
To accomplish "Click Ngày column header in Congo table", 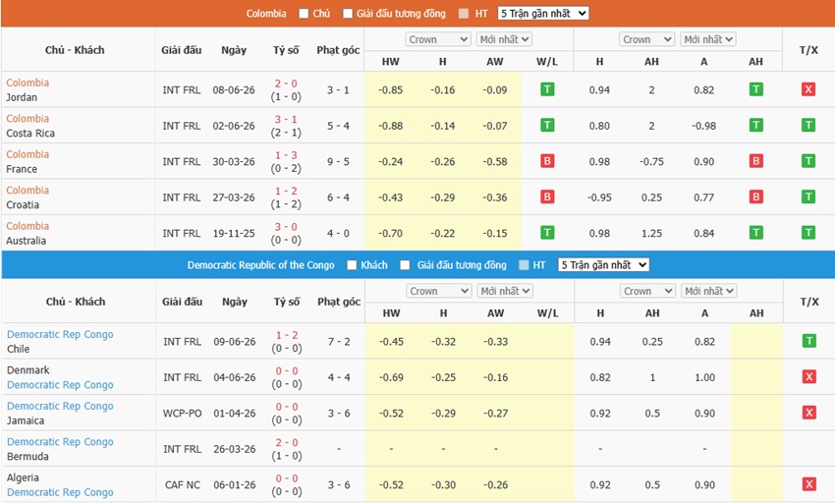I will pyautogui.click(x=235, y=302).
